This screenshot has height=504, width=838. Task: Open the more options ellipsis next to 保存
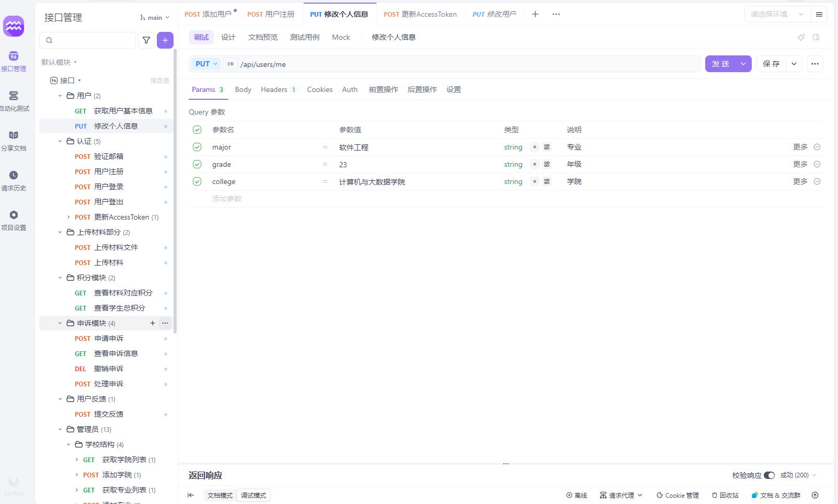pos(815,64)
